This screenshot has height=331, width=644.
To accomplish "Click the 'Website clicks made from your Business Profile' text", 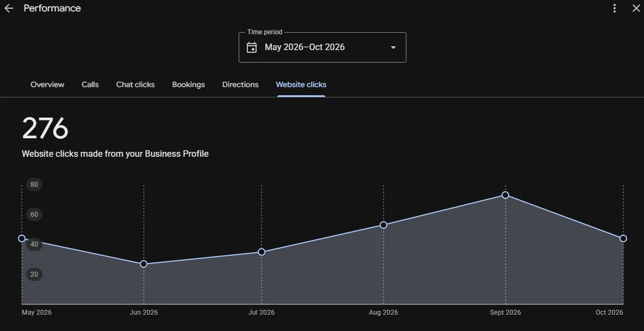I will tap(115, 154).
